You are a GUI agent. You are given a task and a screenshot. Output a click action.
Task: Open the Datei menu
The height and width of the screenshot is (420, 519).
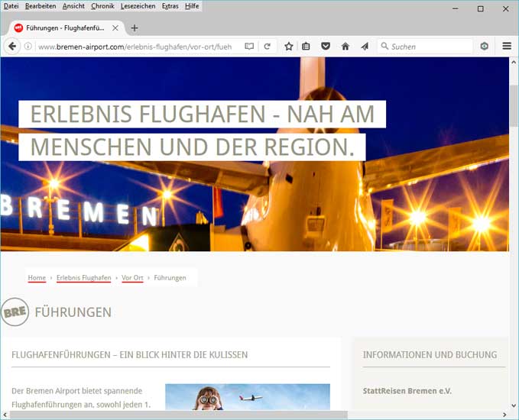coord(11,6)
